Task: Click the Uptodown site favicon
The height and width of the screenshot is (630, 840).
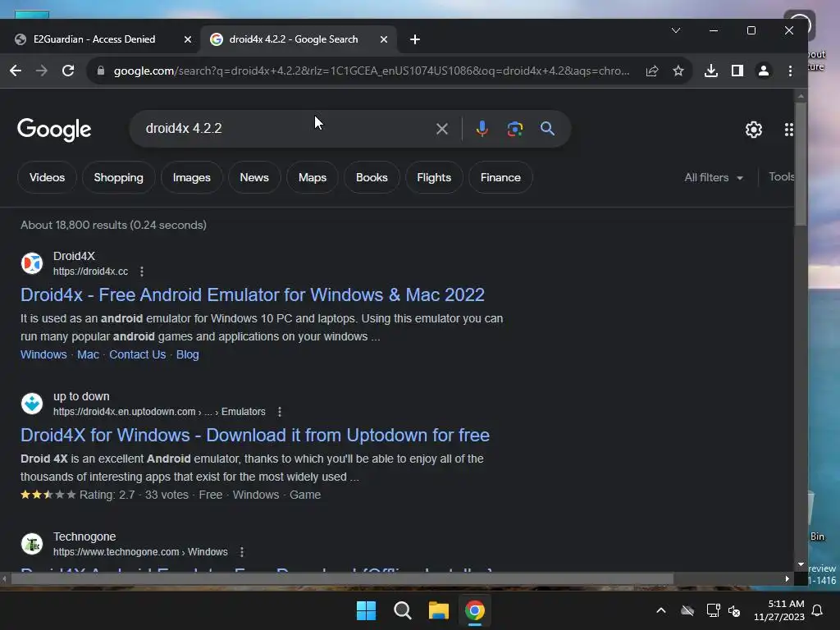Action: (32, 404)
